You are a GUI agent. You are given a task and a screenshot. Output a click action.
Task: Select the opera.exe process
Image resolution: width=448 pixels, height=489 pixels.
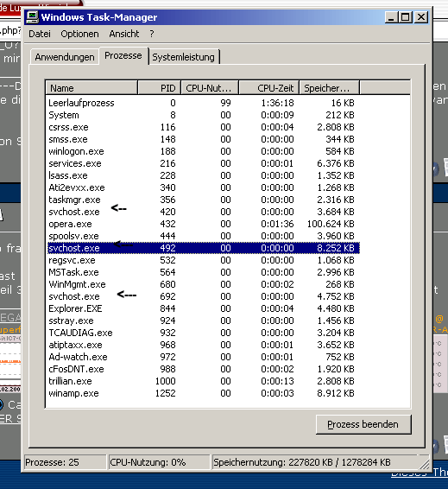tap(204, 224)
